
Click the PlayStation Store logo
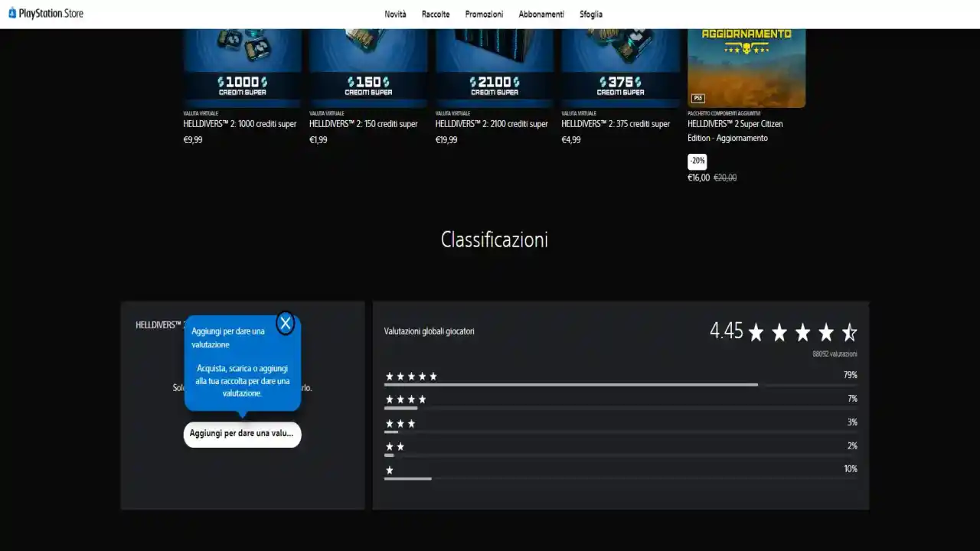click(x=45, y=14)
